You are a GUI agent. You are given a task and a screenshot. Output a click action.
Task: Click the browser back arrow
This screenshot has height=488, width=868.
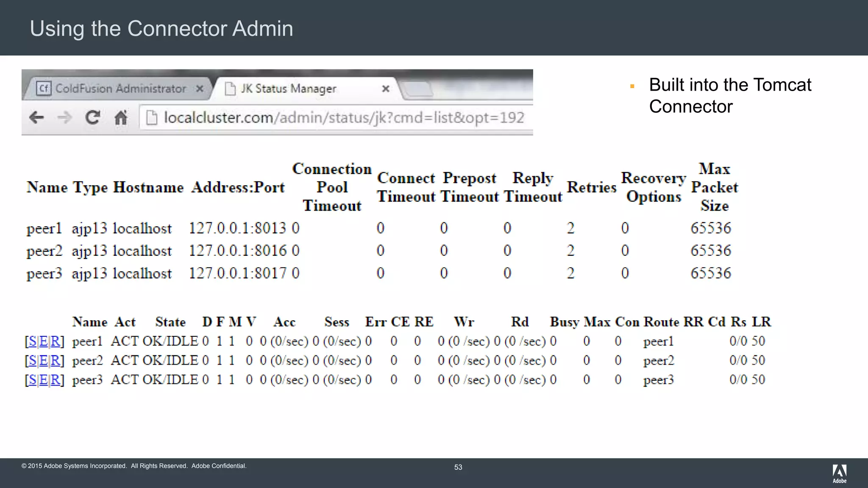[36, 117]
